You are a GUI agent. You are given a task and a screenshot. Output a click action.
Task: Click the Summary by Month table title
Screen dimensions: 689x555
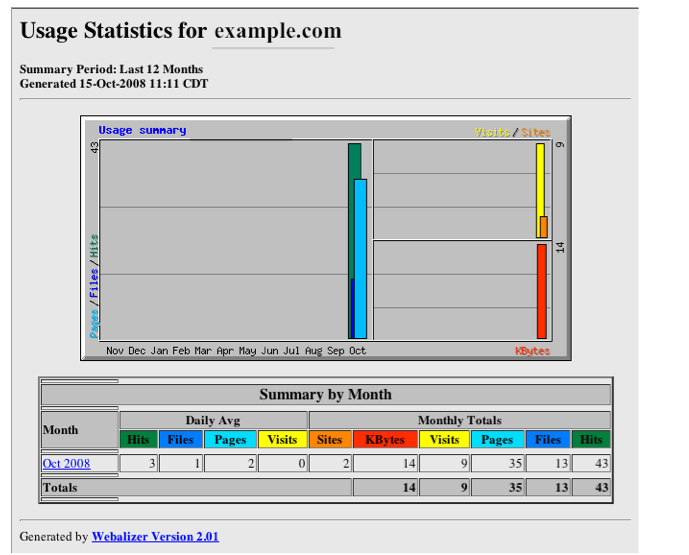pos(325,395)
